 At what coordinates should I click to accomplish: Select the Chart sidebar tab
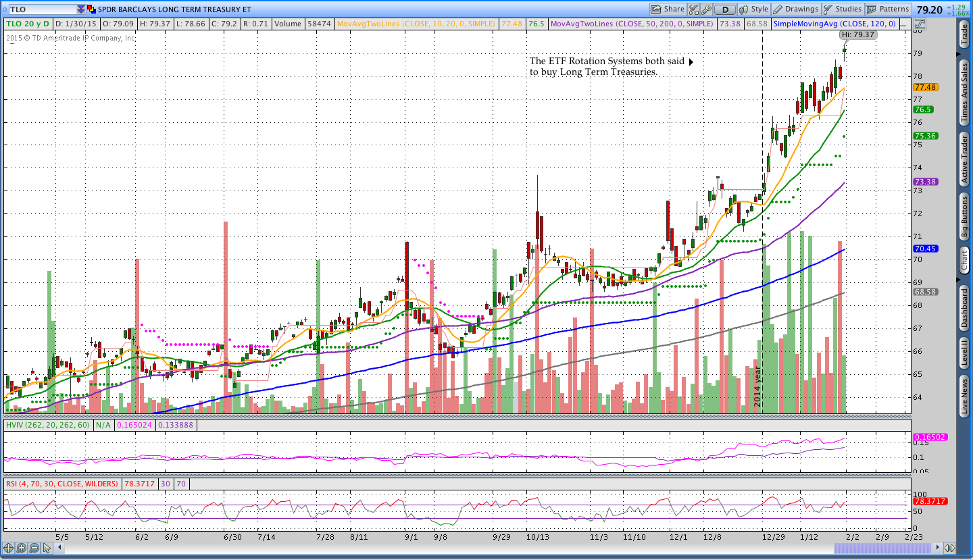coord(964,261)
